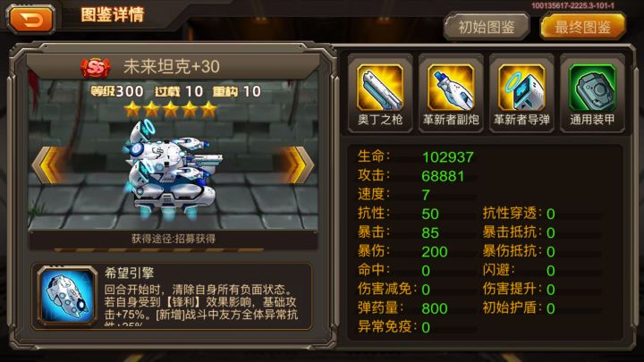Open the 奥丁之枪 weapon icon
This screenshot has width=644, height=362.
click(380, 87)
